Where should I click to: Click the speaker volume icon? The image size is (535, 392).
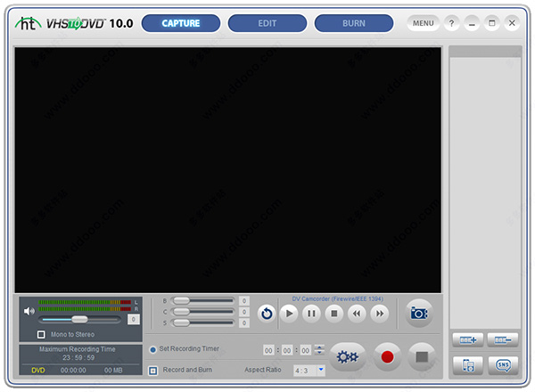29,311
